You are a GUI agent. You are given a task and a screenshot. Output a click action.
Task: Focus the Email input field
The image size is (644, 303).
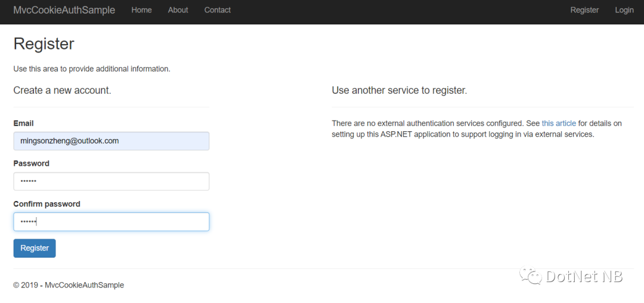pos(112,141)
